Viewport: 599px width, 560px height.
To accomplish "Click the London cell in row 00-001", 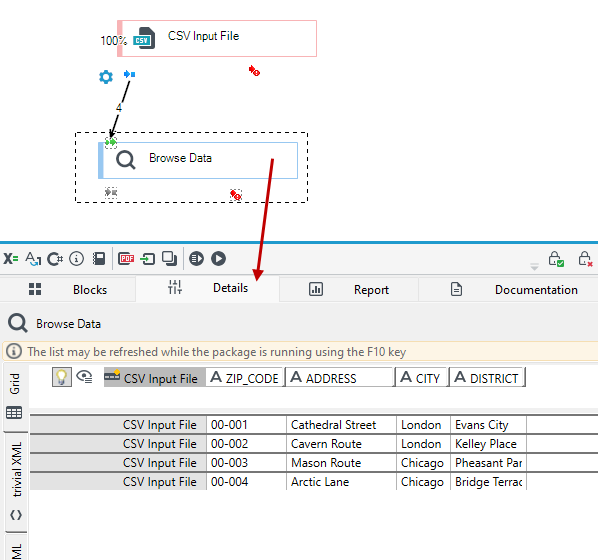I will [x=423, y=425].
